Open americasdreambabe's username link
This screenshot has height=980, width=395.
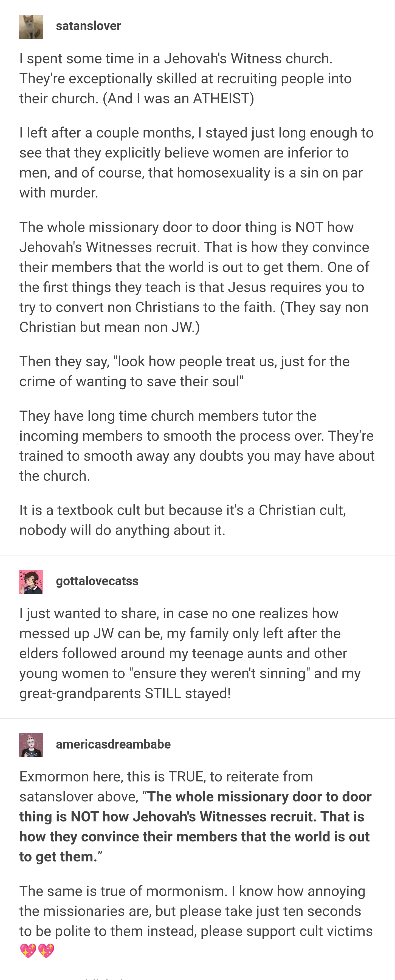point(113,744)
